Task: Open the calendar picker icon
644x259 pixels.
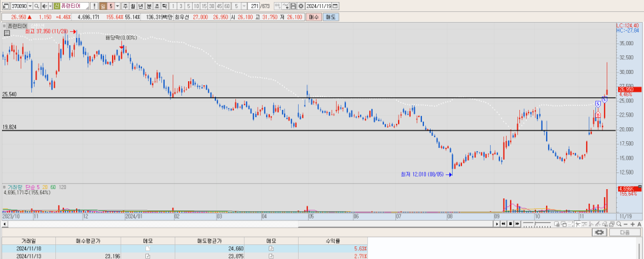Action: click(x=335, y=6)
